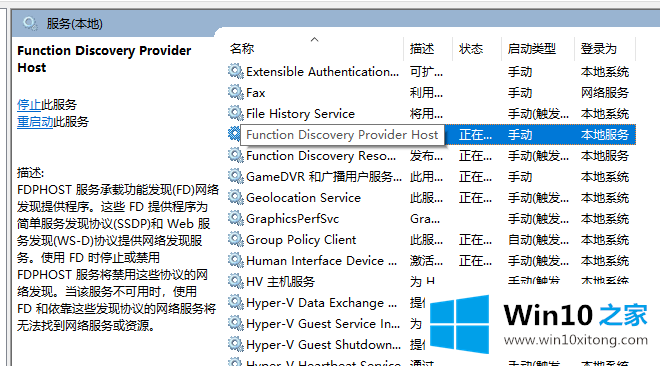Click the gear icon next to Fax
Viewport: 660px width, 366px height.
tap(236, 92)
